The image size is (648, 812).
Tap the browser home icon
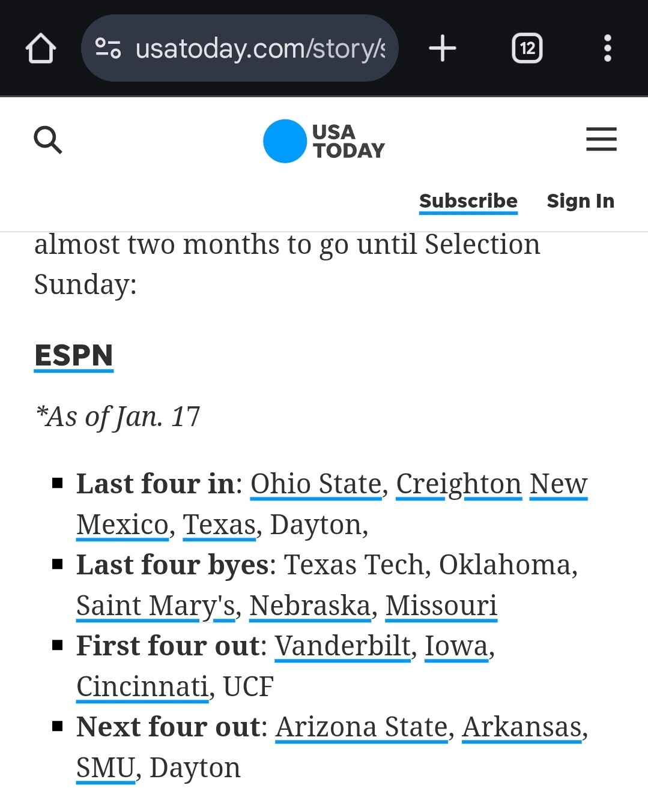click(x=41, y=49)
